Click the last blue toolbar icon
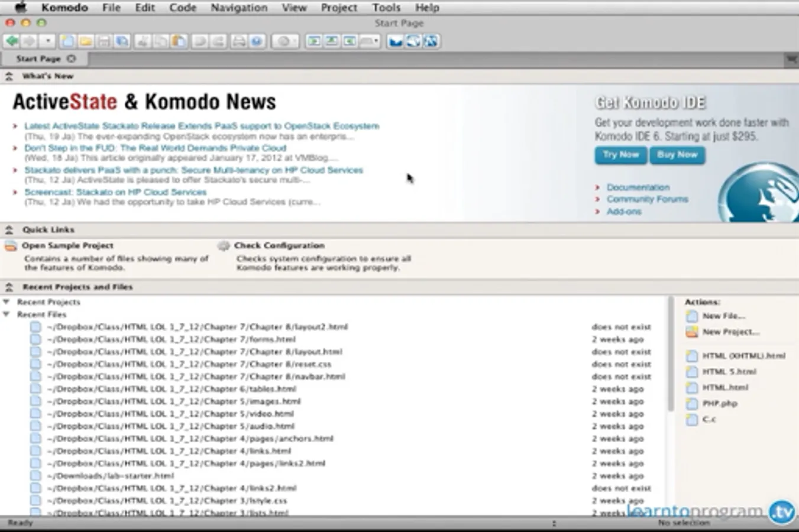 pyautogui.click(x=431, y=41)
